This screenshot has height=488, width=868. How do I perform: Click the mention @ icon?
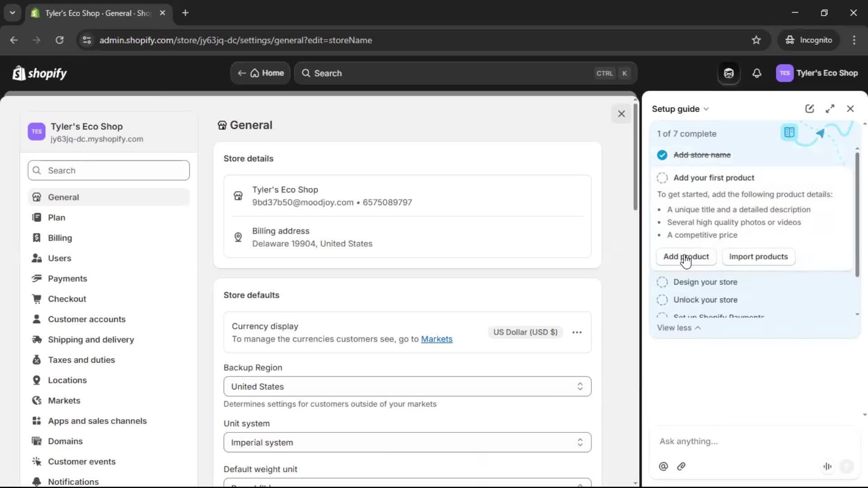[663, 466]
